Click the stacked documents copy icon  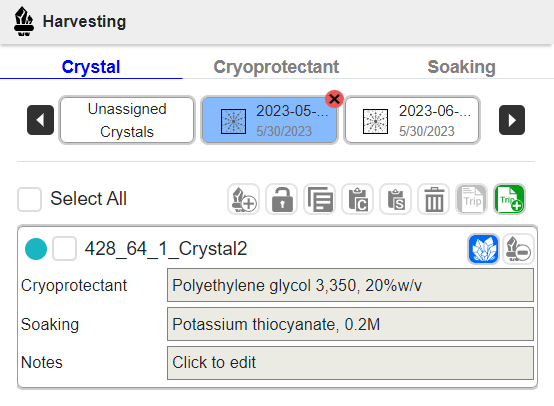tap(320, 199)
